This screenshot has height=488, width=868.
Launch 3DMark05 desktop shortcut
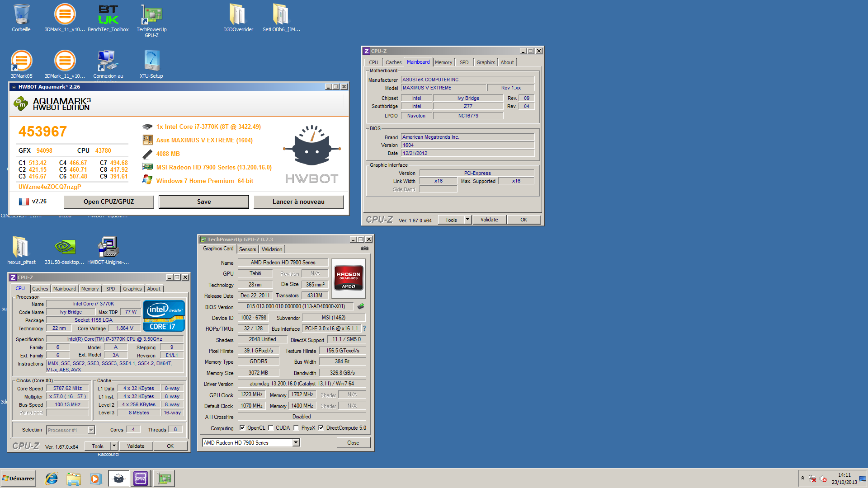[21, 64]
